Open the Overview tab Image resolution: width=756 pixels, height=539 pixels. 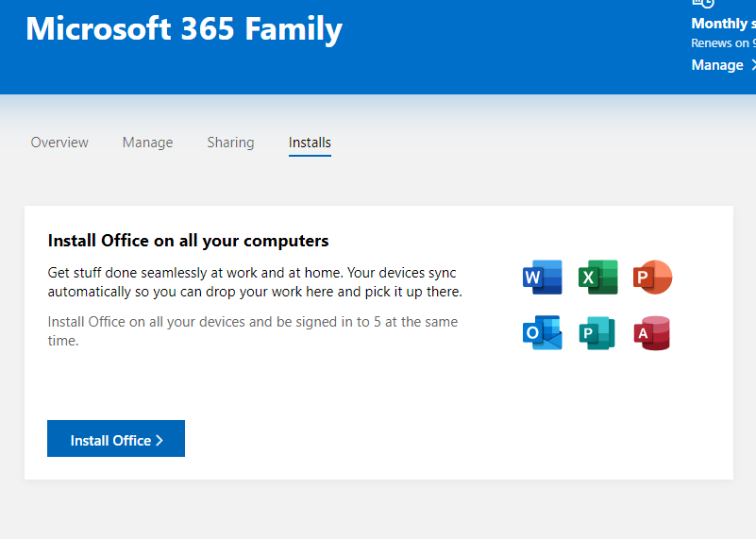(x=59, y=143)
